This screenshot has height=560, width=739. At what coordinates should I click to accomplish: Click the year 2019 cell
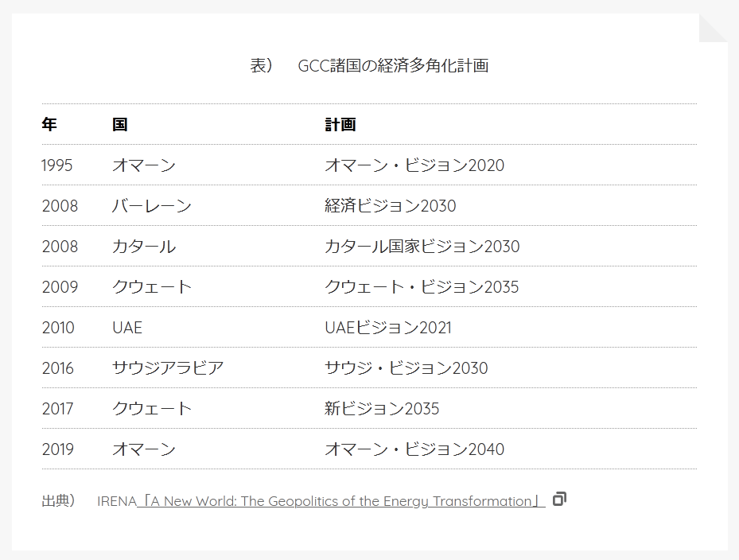[x=57, y=449]
